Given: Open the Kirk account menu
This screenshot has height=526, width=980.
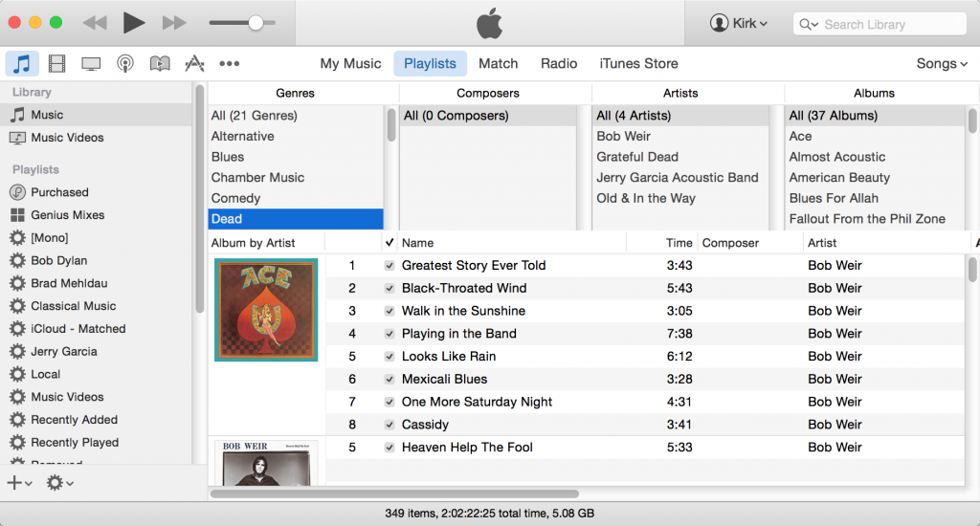Looking at the screenshot, I should [x=739, y=23].
